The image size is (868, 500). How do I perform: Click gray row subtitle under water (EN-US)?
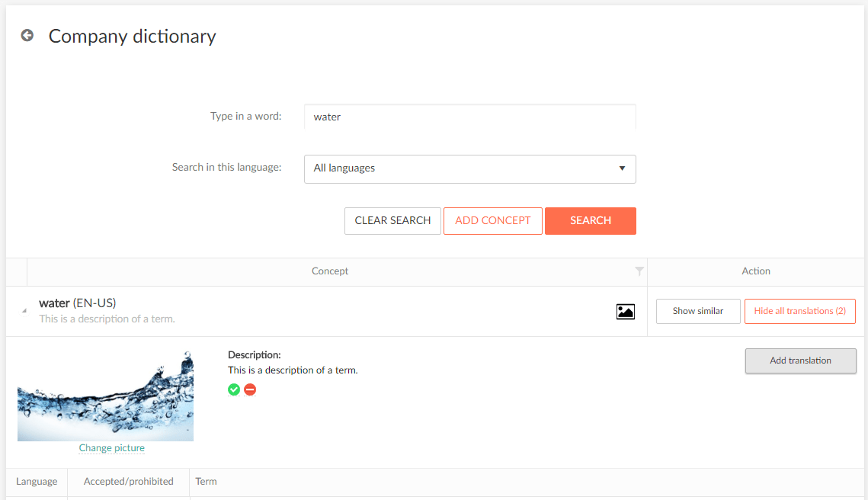[107, 319]
